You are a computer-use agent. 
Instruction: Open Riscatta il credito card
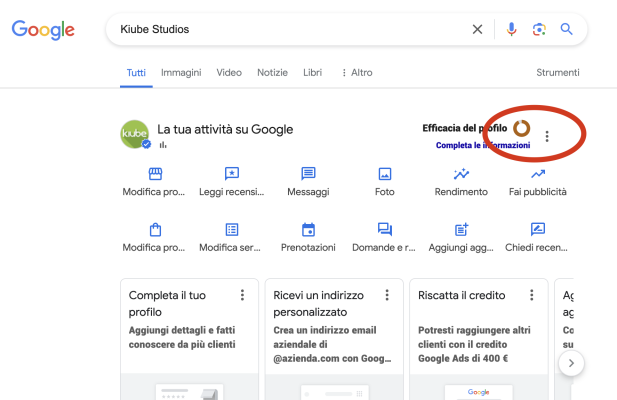tap(479, 339)
